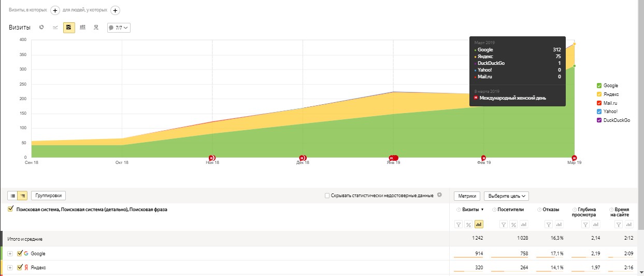The height and width of the screenshot is (276, 644).
Task: Uncheck the Google row checkbox
Action: pyautogui.click(x=20, y=253)
